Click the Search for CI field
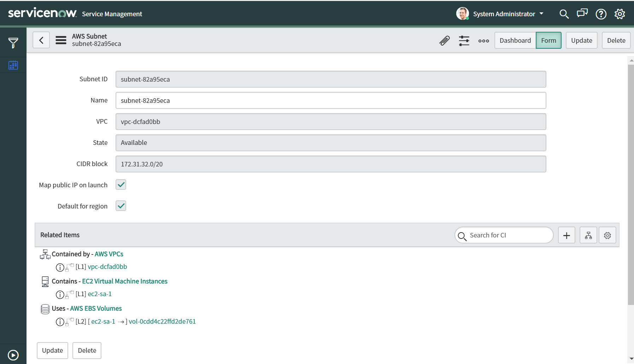Image resolution: width=634 pixels, height=364 pixels. click(504, 235)
